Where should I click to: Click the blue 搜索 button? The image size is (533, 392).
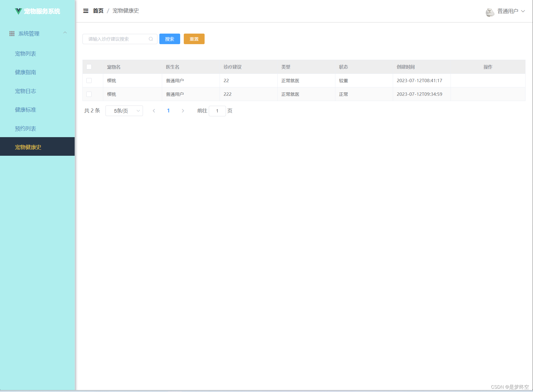(x=170, y=39)
